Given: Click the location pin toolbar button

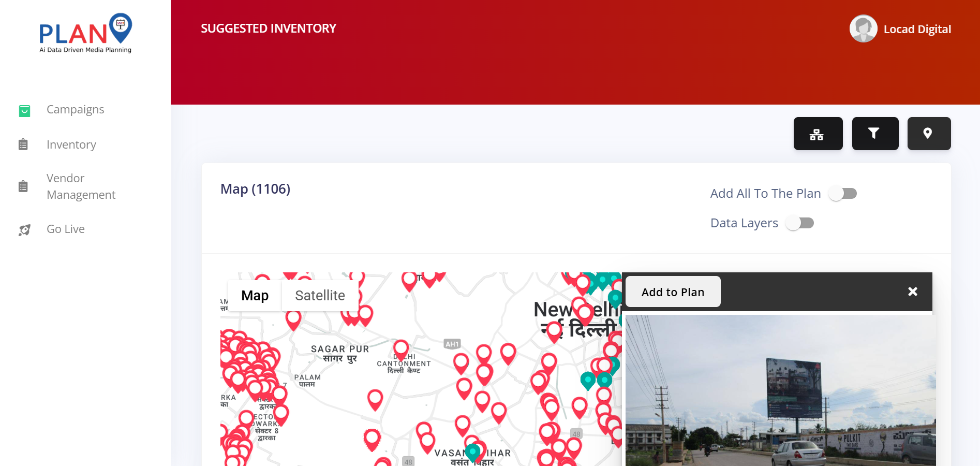Looking at the screenshot, I should (x=929, y=134).
